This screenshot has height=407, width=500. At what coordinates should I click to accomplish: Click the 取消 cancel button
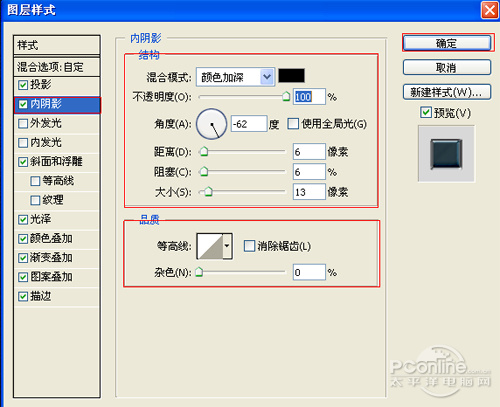(x=447, y=67)
